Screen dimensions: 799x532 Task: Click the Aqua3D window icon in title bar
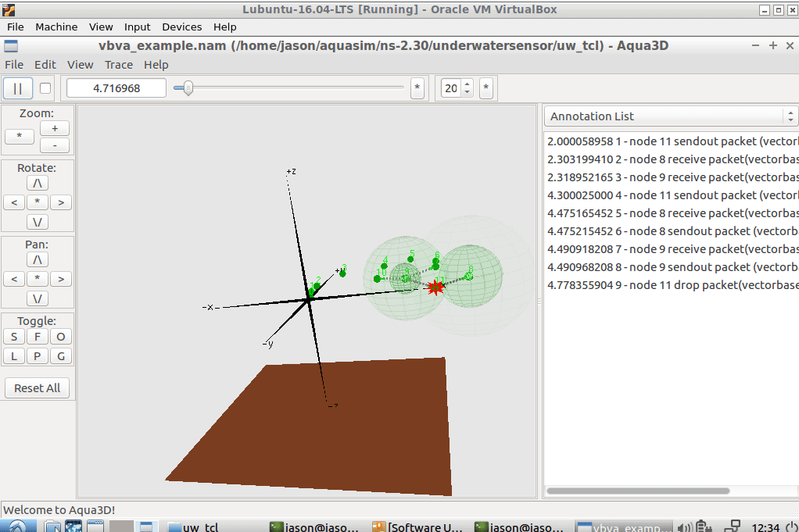pyautogui.click(x=11, y=46)
